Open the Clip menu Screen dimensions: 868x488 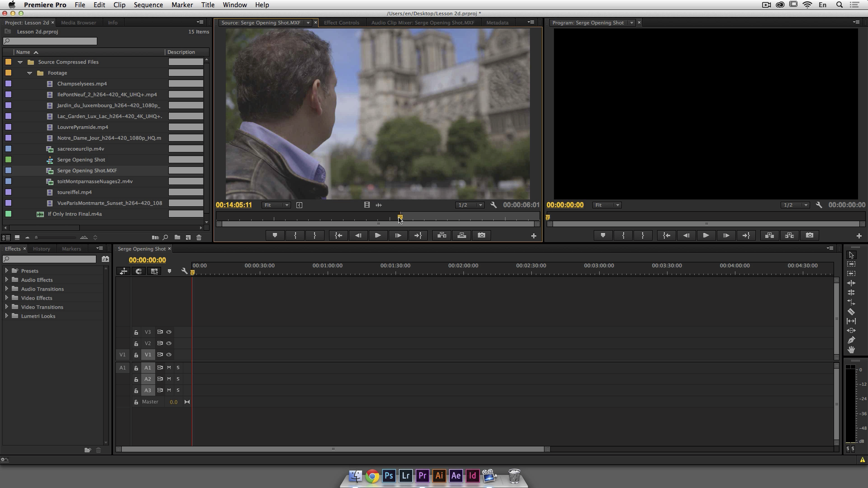click(x=119, y=5)
